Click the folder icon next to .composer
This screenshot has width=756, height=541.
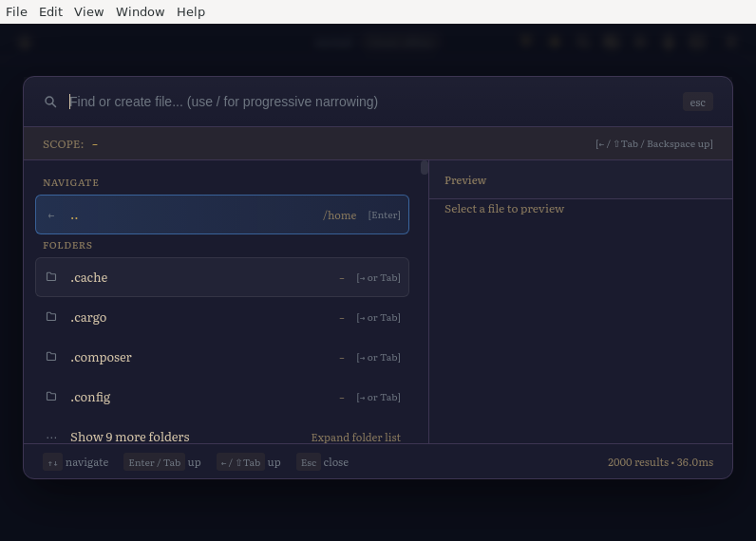pos(51,357)
